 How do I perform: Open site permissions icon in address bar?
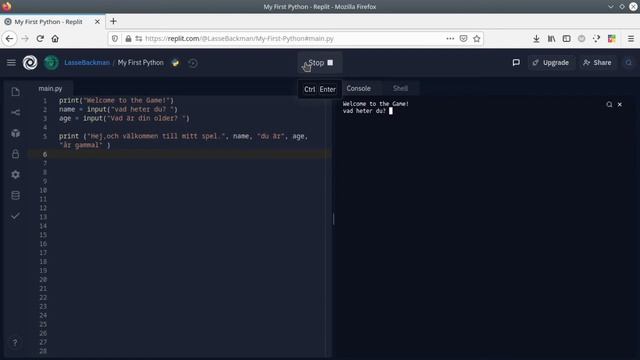pos(139,38)
